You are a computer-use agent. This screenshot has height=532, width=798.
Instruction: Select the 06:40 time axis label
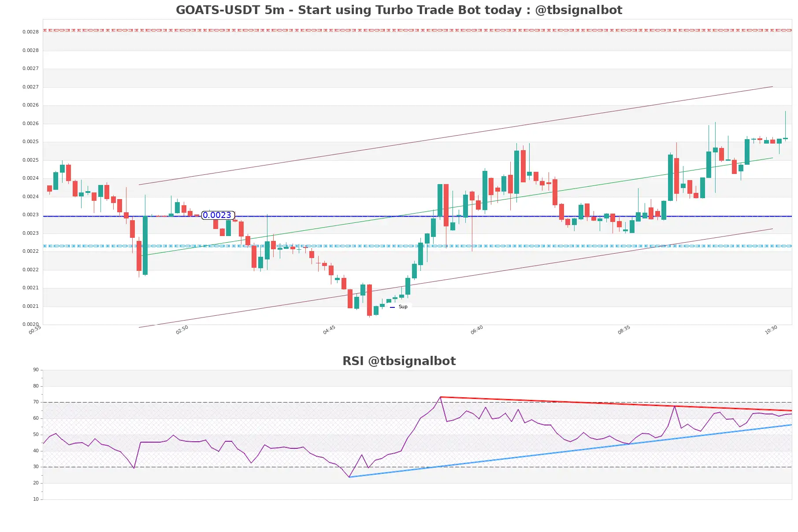click(477, 330)
